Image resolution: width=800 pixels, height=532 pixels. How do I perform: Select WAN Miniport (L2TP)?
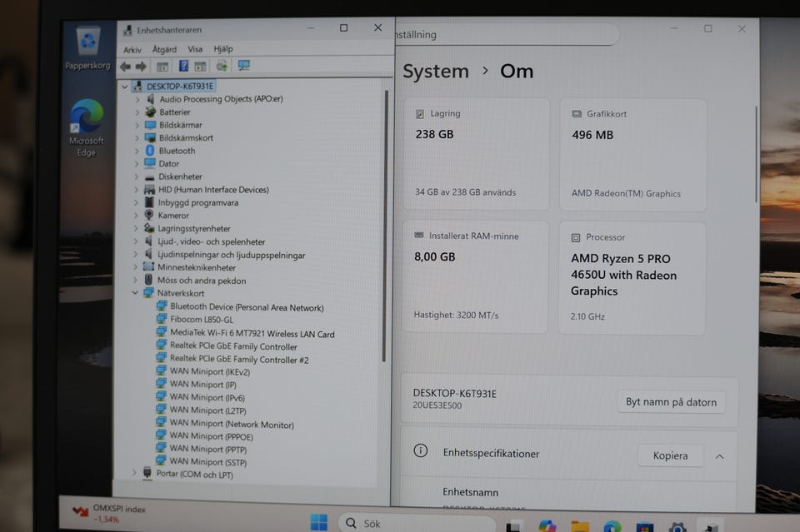point(207,410)
